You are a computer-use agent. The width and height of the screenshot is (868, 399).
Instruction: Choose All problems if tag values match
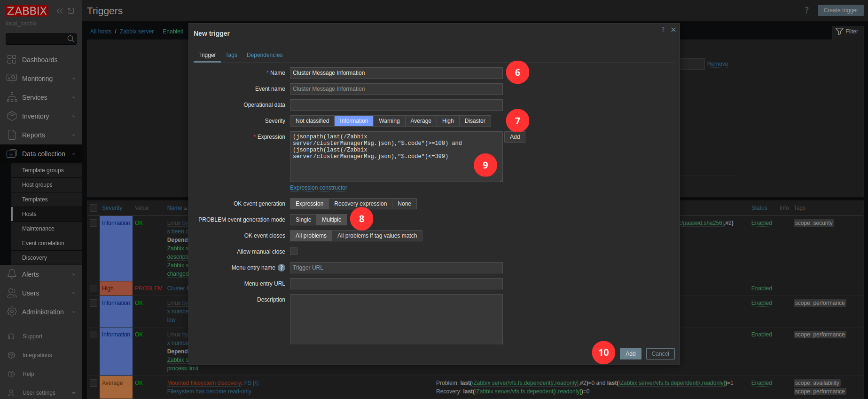coord(377,236)
